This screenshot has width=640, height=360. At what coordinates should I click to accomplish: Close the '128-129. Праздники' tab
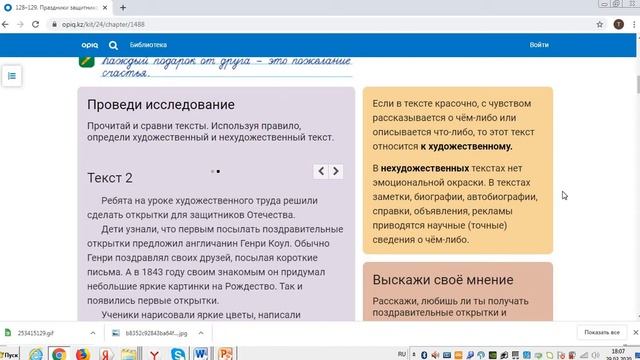pyautogui.click(x=105, y=7)
